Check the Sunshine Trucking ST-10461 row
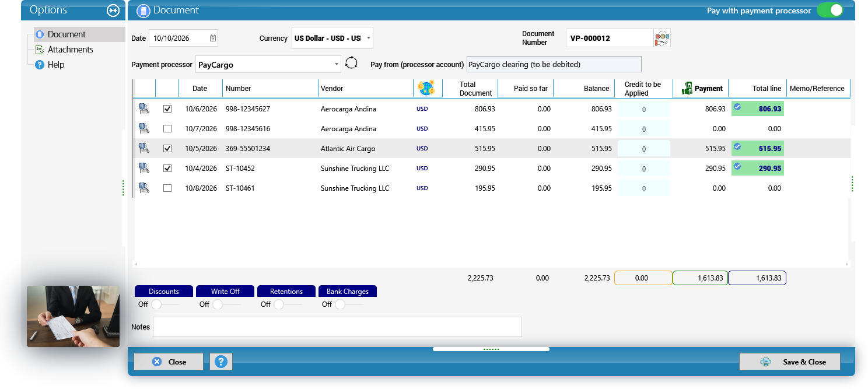The width and height of the screenshot is (868, 389). (x=167, y=188)
